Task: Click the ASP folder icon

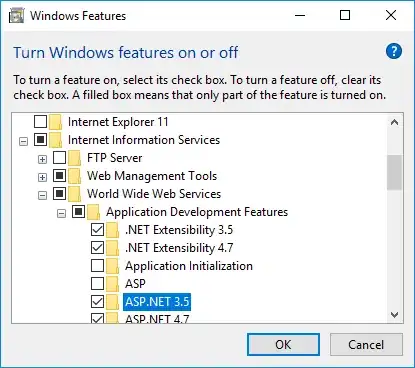Action: tap(113, 284)
